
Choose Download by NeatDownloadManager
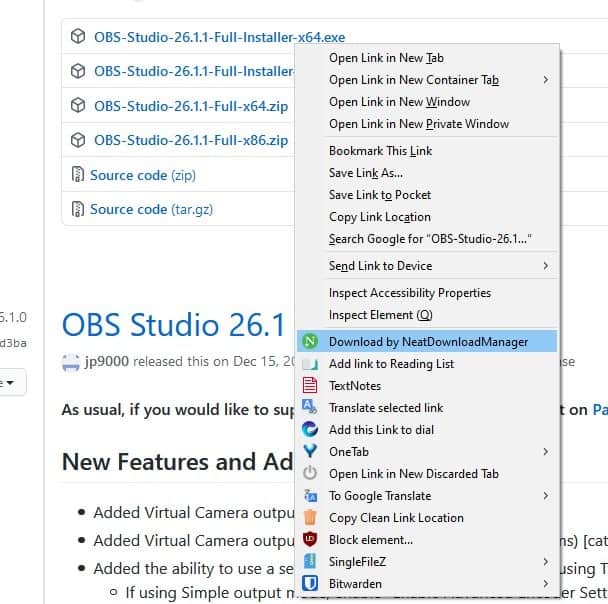point(427,342)
